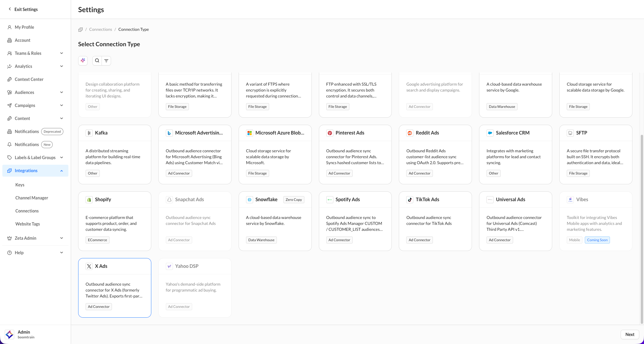
Task: Expand the Audiences section chevron
Action: click(62, 92)
